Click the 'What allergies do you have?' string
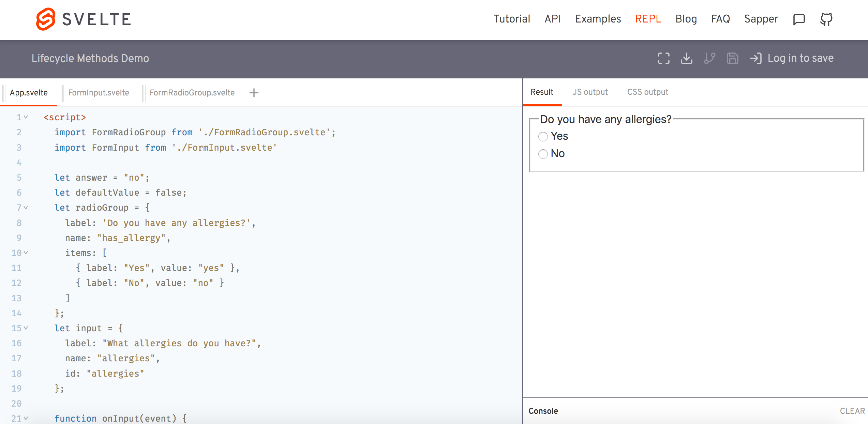The image size is (868, 424). (x=179, y=343)
